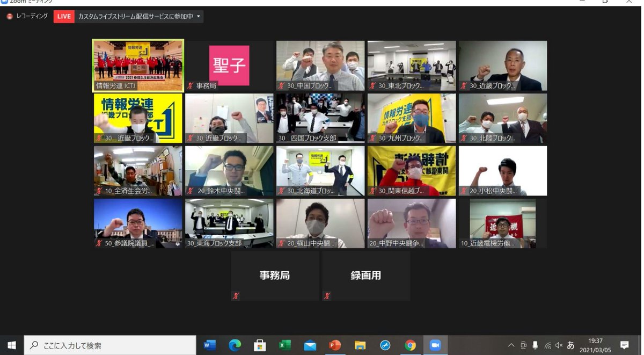Open the Windows Start menu

point(12,345)
